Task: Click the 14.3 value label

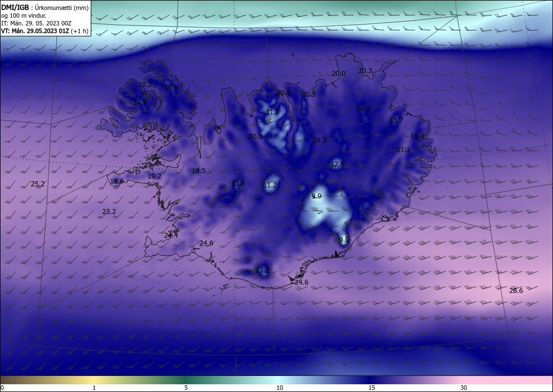Action: (363, 109)
